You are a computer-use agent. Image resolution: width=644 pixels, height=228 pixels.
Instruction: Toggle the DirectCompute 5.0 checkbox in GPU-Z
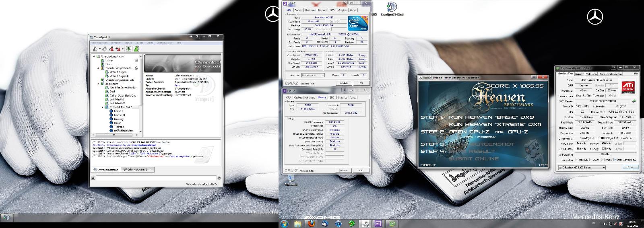tap(615, 160)
